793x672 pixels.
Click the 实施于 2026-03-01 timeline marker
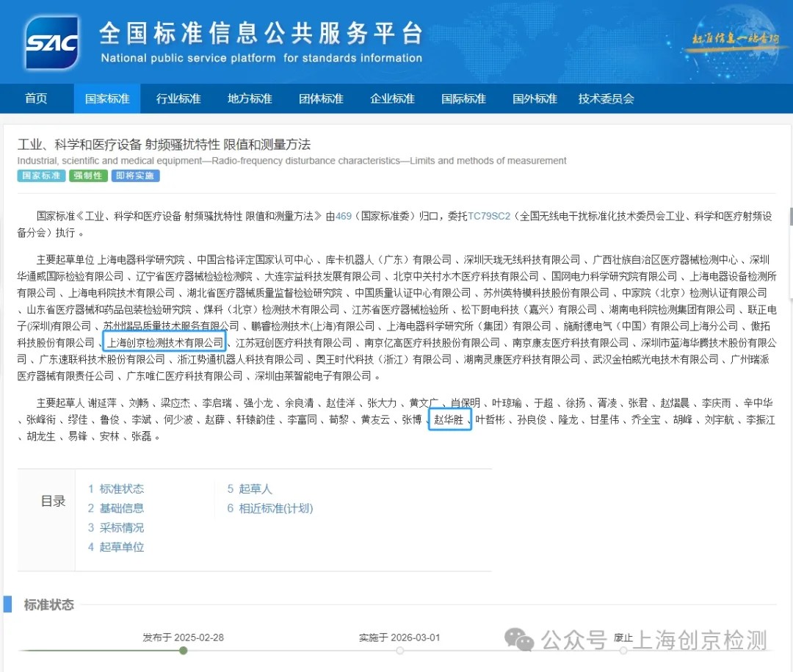click(x=400, y=650)
